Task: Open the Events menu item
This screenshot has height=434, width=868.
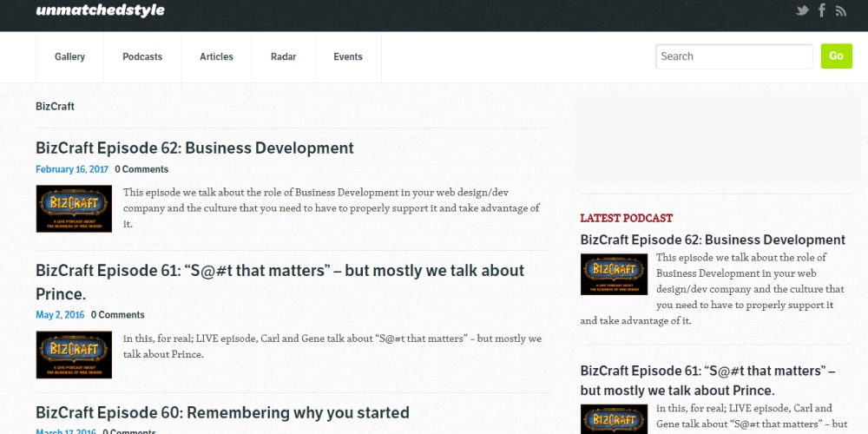Action: click(x=348, y=57)
